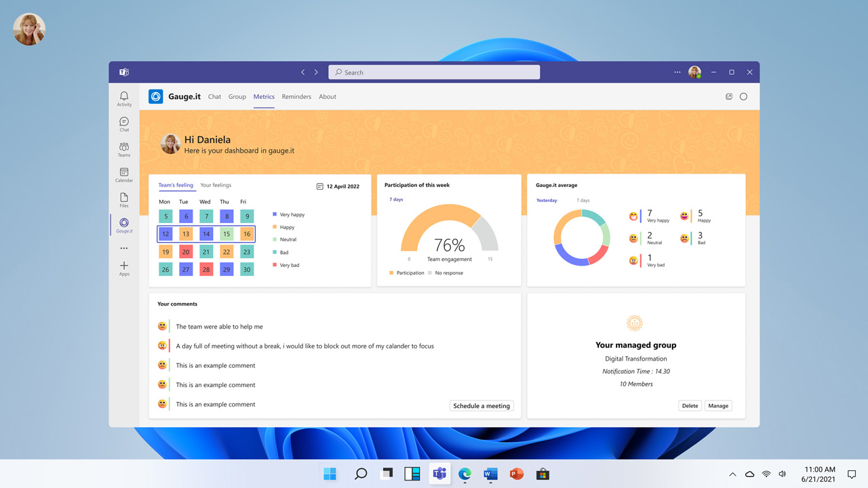Switch to the Chat tab in Gauge.it
868x488 pixels.
214,97
